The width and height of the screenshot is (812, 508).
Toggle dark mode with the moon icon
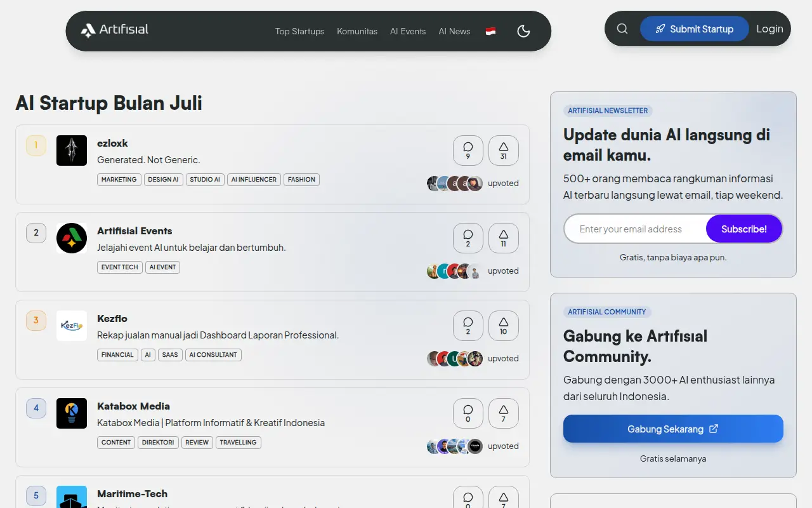523,31
